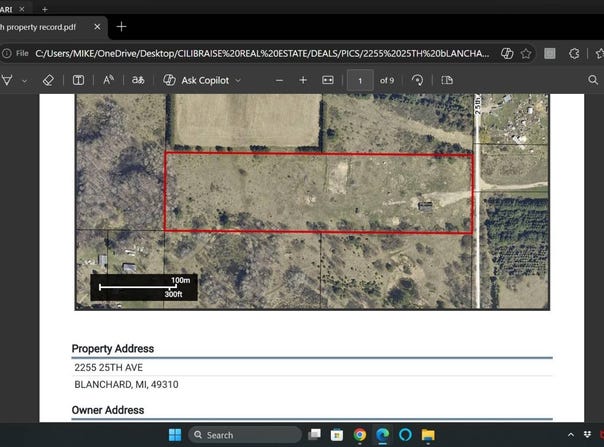Zoom in with the plus button

(303, 80)
